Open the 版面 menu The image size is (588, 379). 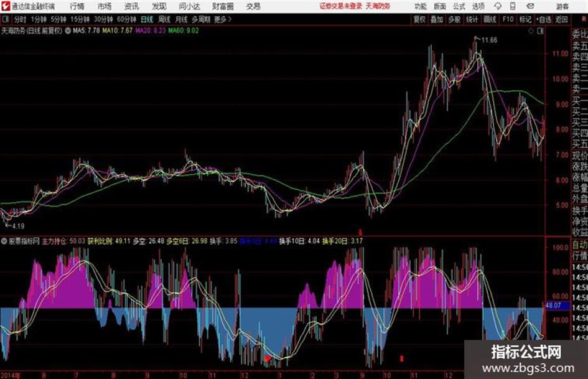coord(439,6)
